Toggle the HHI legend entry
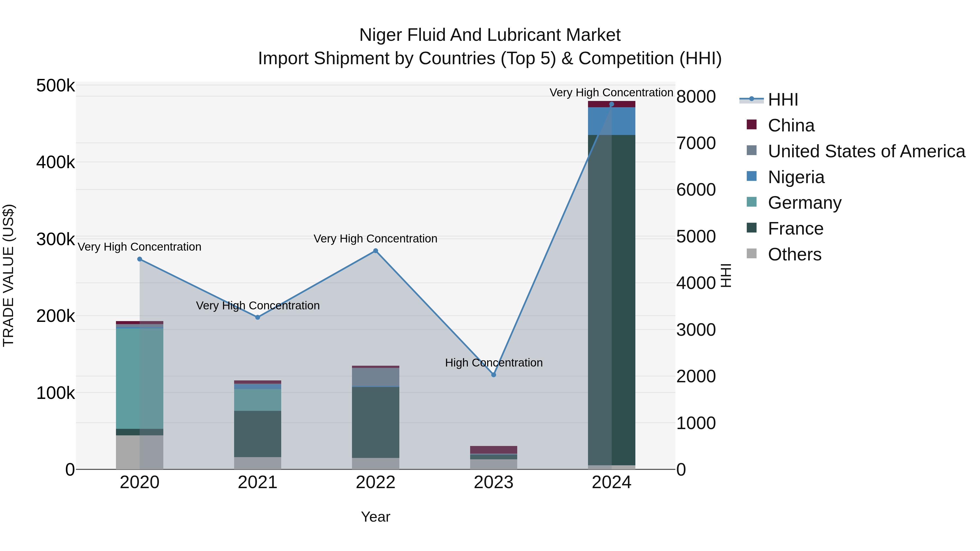This screenshot has width=980, height=551. 768,100
